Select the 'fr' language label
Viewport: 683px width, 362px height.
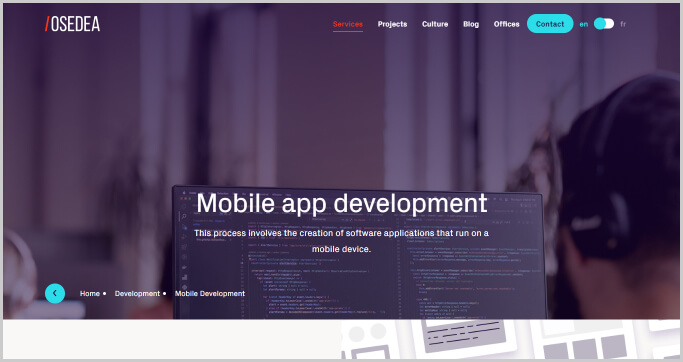point(623,24)
